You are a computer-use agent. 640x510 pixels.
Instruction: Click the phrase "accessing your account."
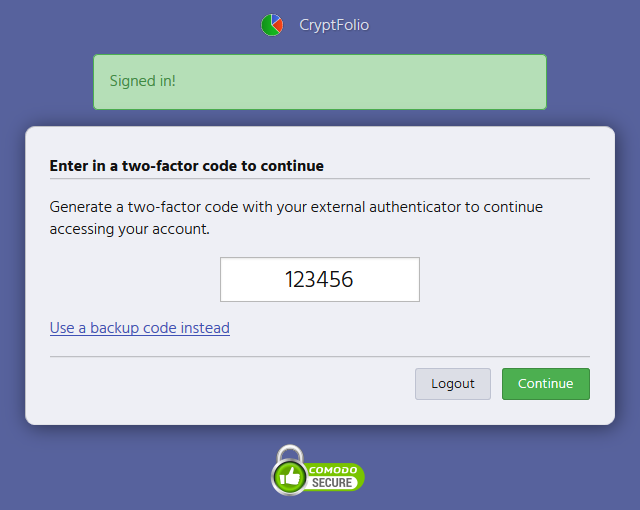(130, 228)
